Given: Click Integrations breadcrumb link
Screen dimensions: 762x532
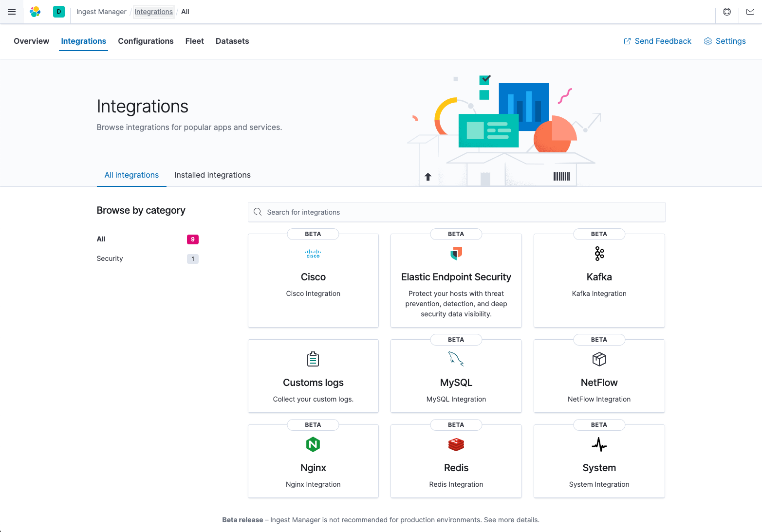Looking at the screenshot, I should [153, 12].
